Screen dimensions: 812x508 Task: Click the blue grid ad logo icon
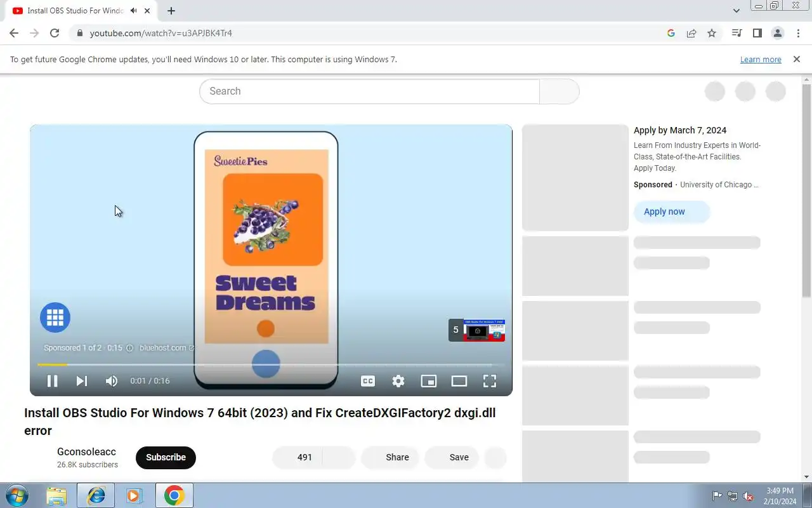pyautogui.click(x=55, y=317)
